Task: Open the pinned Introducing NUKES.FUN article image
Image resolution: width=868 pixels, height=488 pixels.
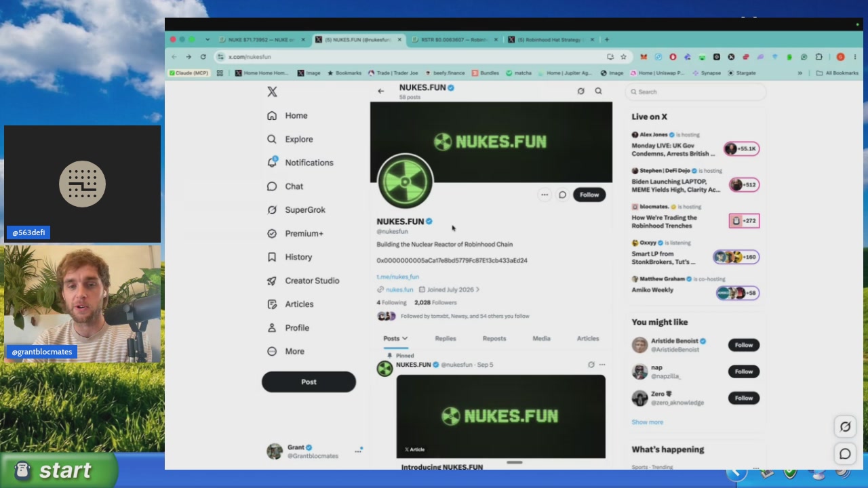Action: [501, 416]
